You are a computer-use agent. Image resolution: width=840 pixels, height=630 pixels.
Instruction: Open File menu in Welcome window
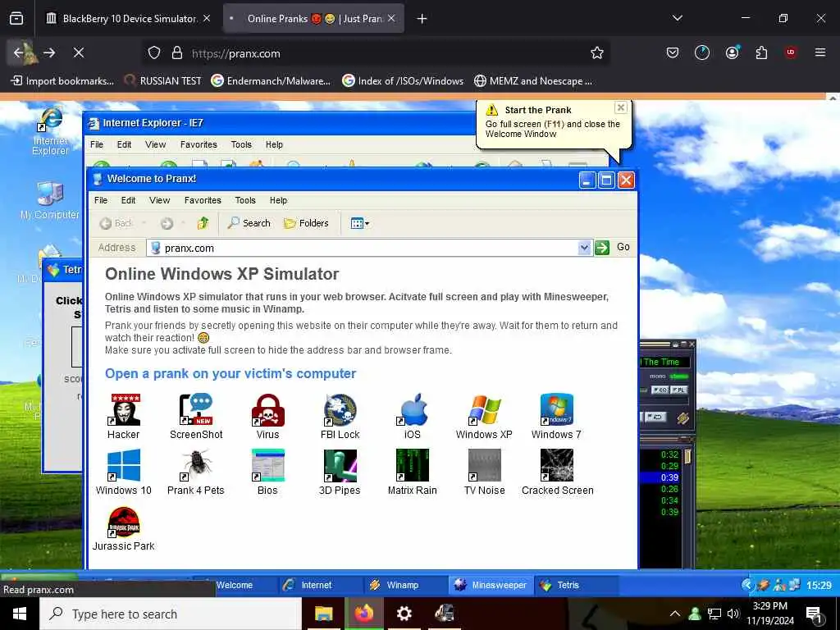click(101, 200)
